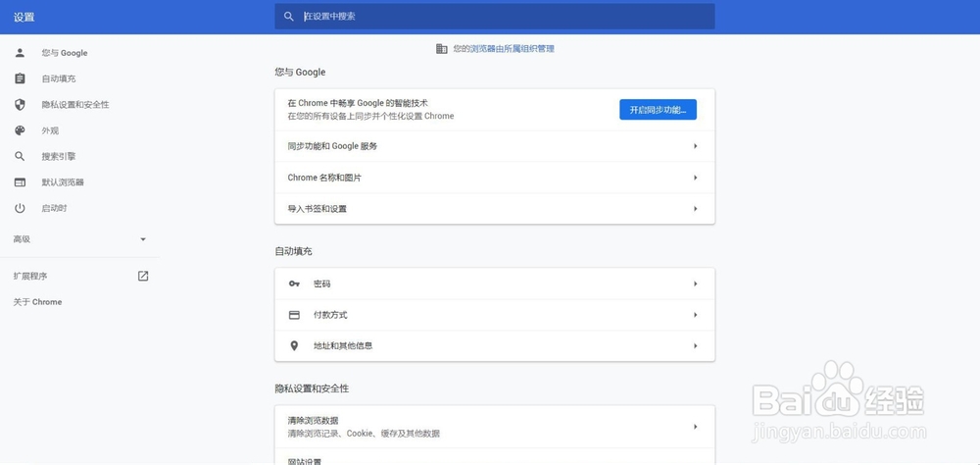The width and height of the screenshot is (980, 465).
Task: Click the 付款方式 label text
Action: click(x=330, y=315)
